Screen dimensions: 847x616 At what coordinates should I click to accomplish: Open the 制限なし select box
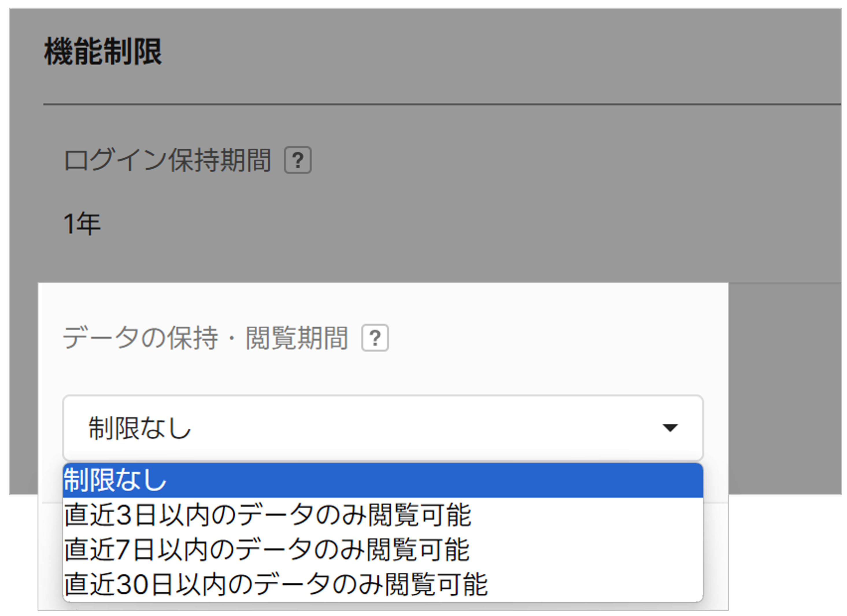pos(382,428)
